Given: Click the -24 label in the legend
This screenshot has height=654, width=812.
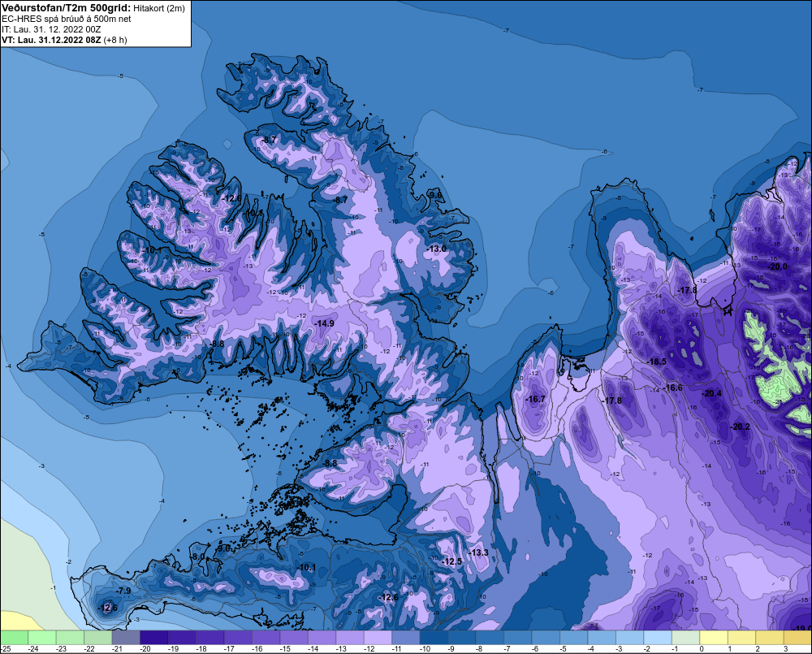Looking at the screenshot, I should click(x=33, y=649).
